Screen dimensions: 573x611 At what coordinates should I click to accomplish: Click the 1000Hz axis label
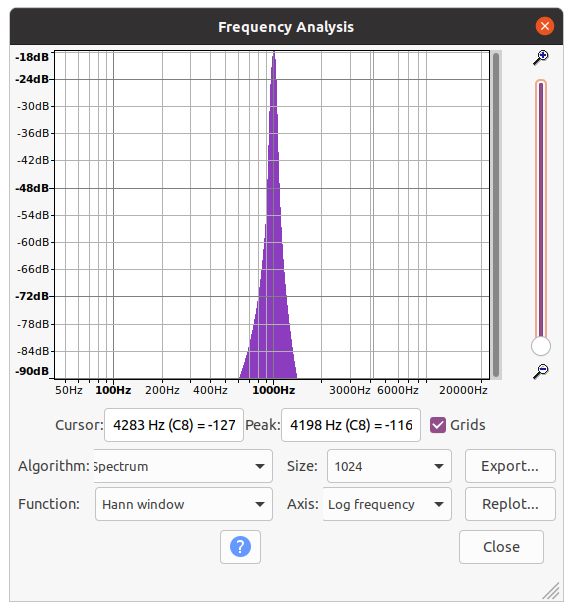[273, 390]
